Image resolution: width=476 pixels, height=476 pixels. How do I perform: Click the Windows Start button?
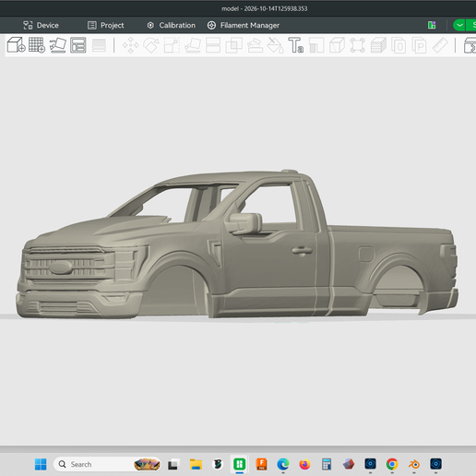pos(41,464)
